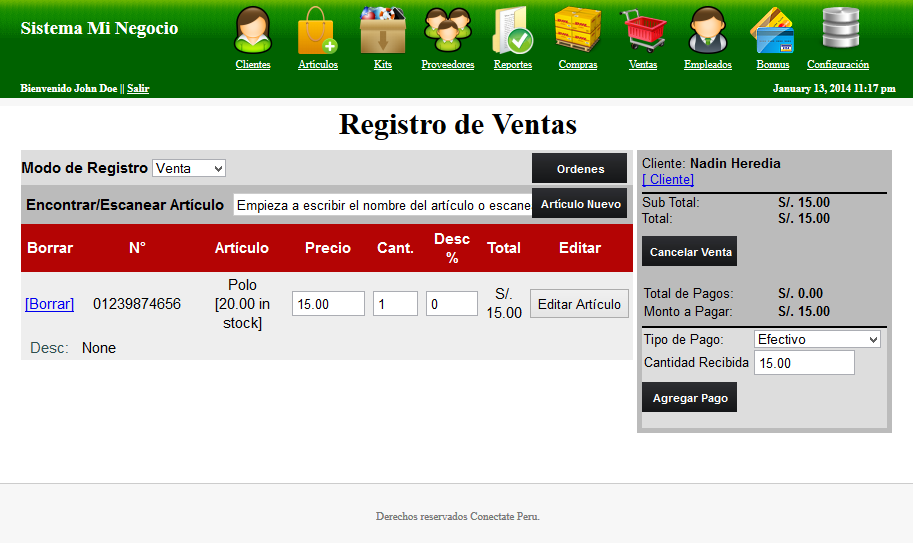Open the Bonnus menu label
Viewport: 913px width, 543px height.
[773, 65]
